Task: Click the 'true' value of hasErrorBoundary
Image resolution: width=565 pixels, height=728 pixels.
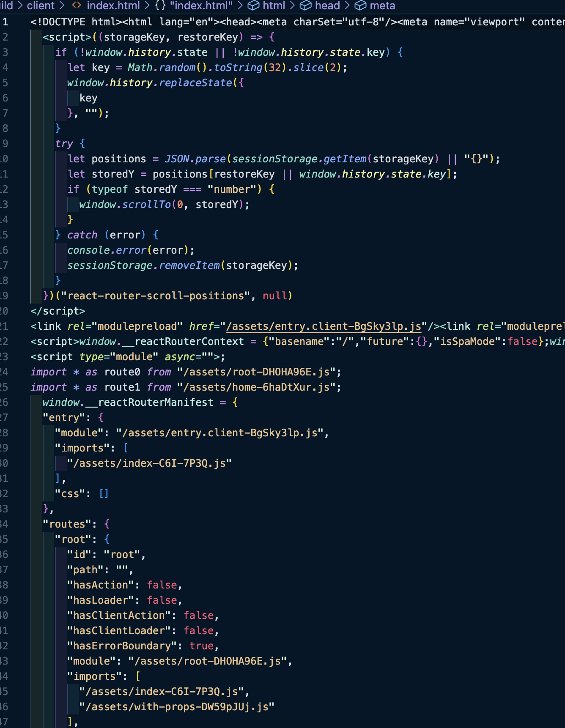Action: tap(201, 646)
